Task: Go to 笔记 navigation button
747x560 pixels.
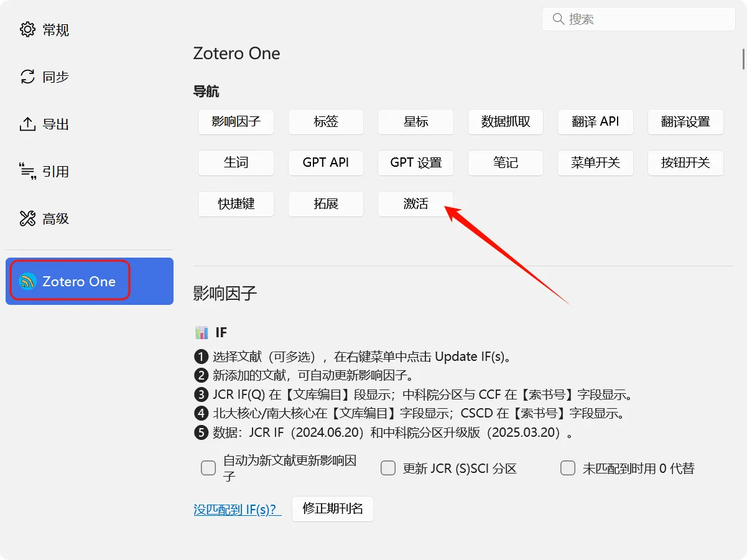Action: [x=506, y=162]
